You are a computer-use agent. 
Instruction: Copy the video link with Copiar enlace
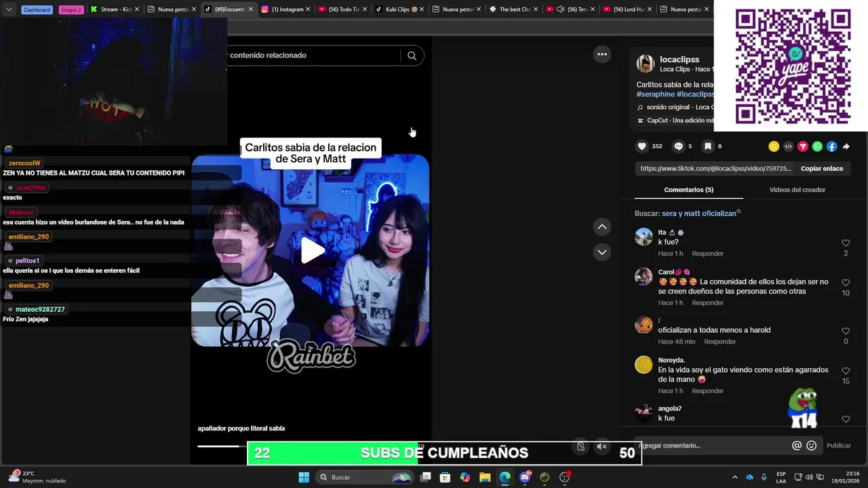[x=822, y=169]
